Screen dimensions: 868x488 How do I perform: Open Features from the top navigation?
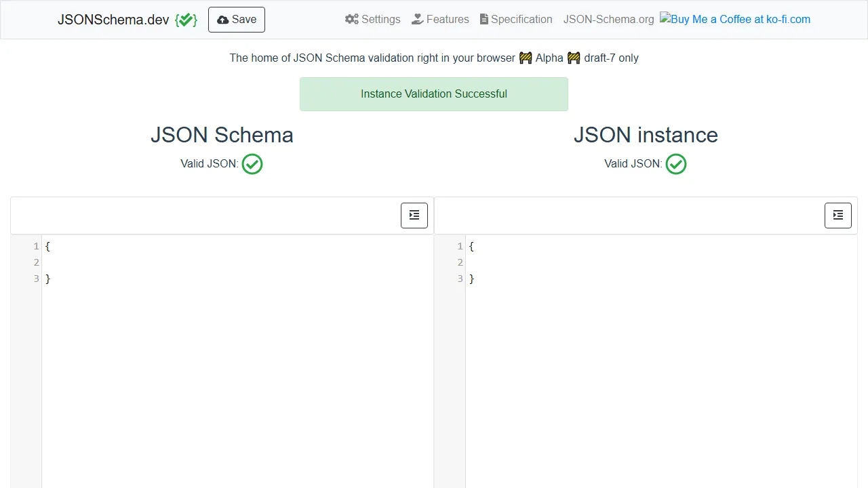[440, 19]
